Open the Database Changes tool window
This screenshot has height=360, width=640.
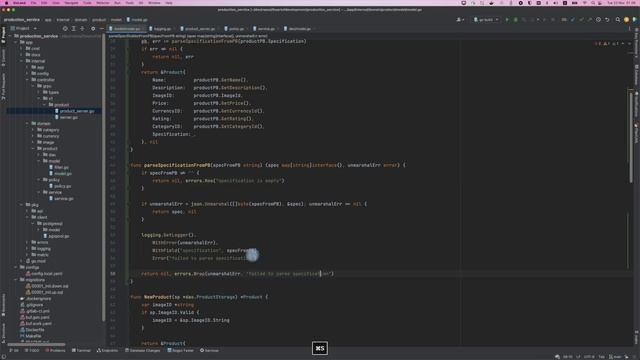point(142,350)
